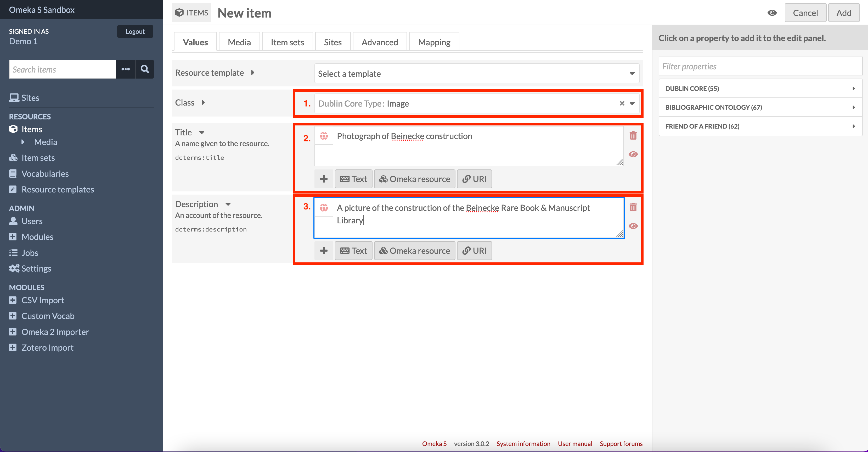The image size is (868, 452).
Task: Expand the Resource template label arrow
Action: (x=253, y=73)
